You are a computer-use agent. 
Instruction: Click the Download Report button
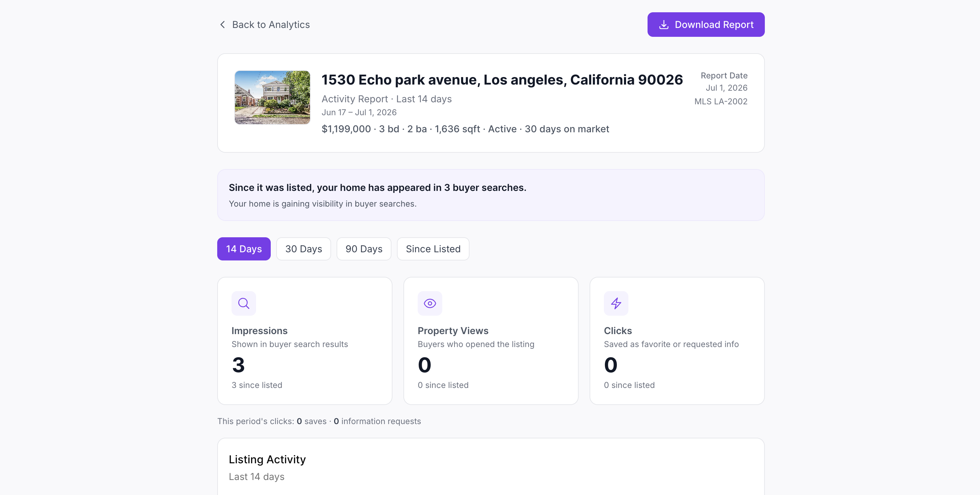coord(706,25)
